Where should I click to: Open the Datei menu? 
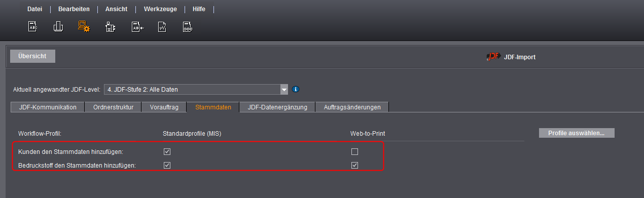coord(34,9)
